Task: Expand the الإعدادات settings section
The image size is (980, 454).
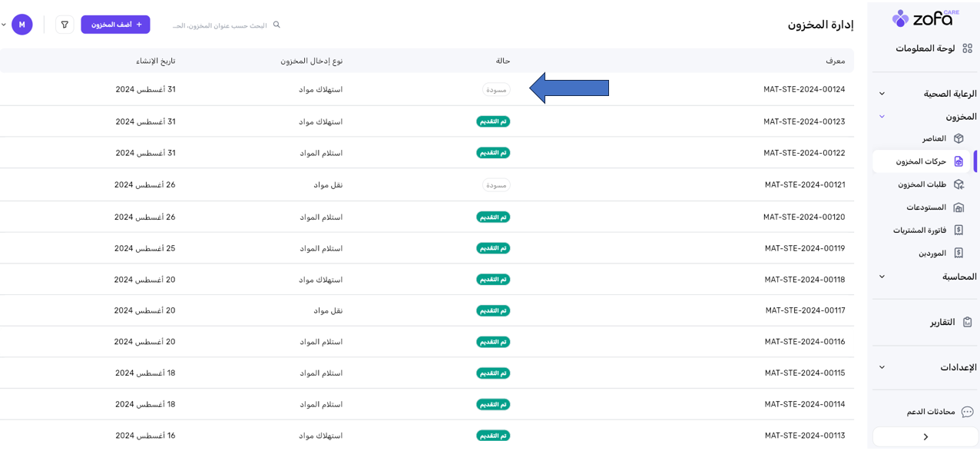Action: (x=882, y=367)
